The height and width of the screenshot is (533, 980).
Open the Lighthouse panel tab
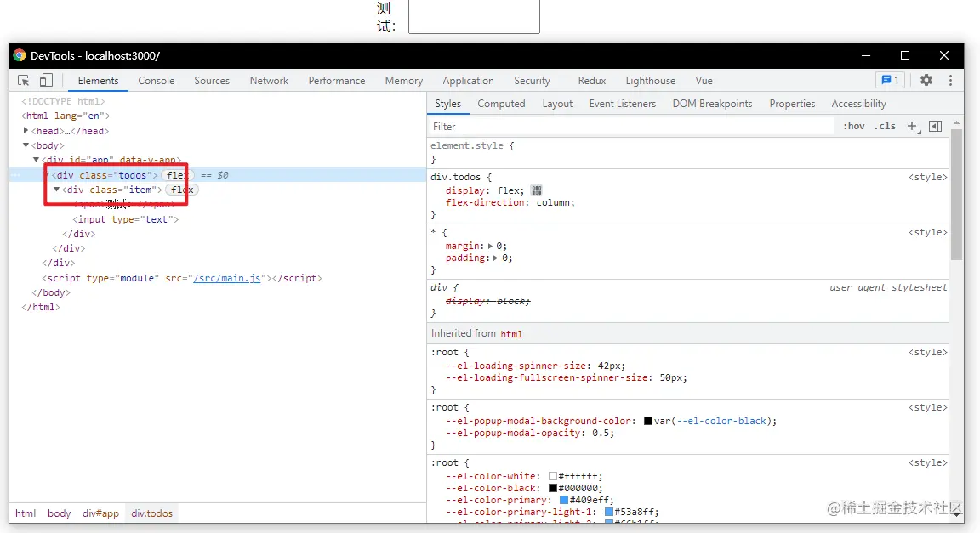pos(650,81)
